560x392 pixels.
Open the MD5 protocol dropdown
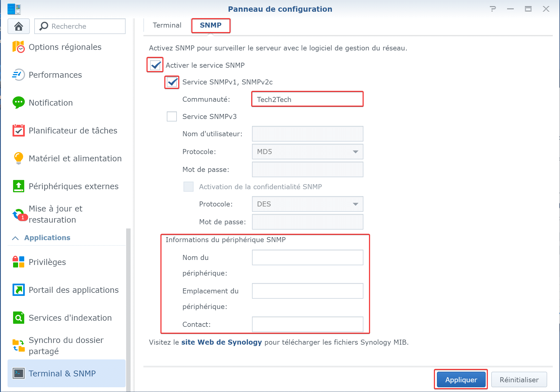[307, 152]
